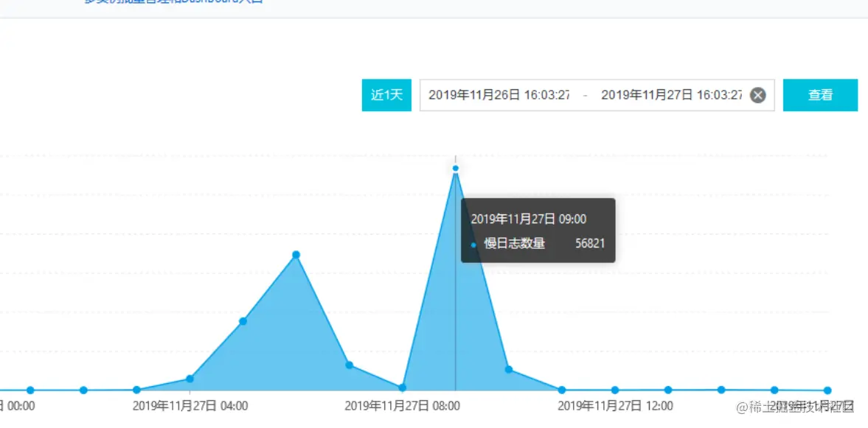This screenshot has width=868, height=428.
Task: Click a baseline data point at far right
Action: click(827, 390)
